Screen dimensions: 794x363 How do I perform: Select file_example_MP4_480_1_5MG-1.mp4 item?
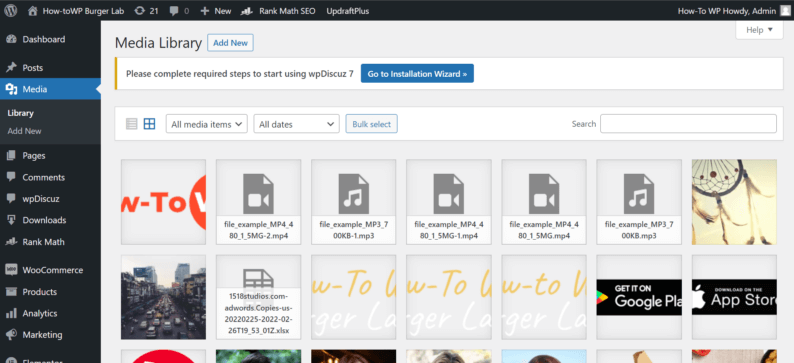449,202
